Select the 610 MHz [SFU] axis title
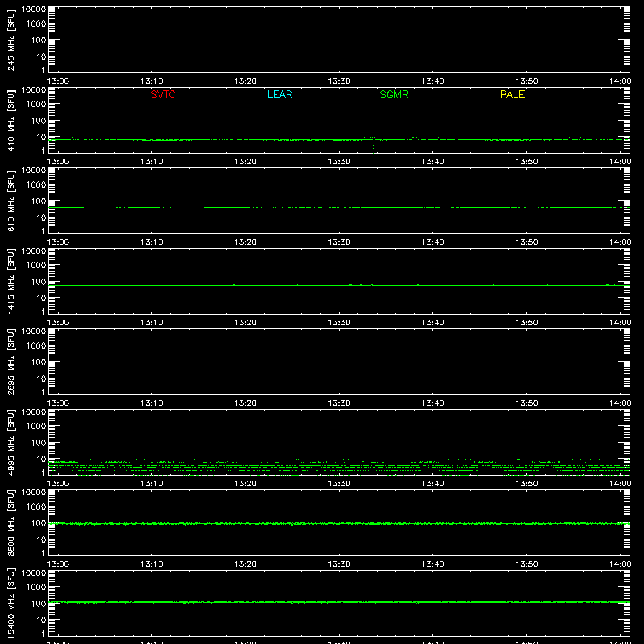This screenshot has width=644, height=644. [x=10, y=200]
